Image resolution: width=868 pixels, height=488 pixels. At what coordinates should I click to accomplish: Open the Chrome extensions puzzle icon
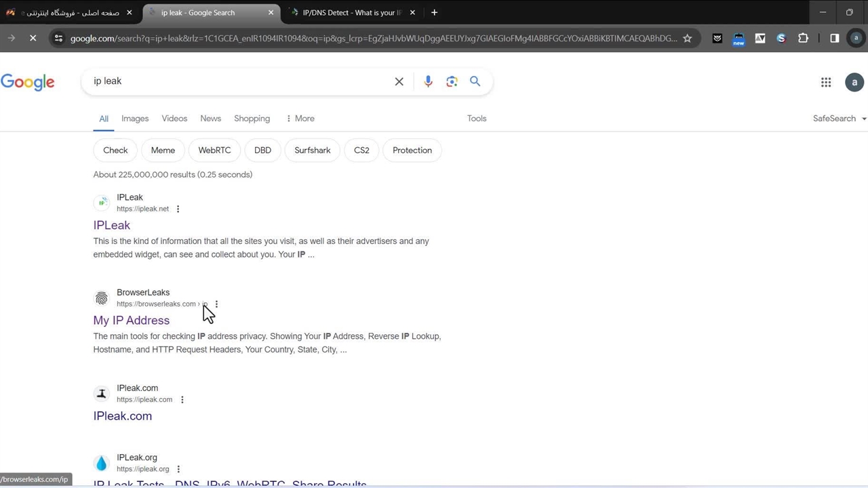pos(803,39)
